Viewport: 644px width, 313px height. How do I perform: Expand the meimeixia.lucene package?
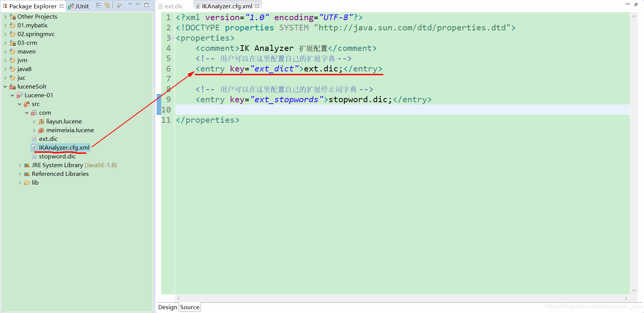pos(34,130)
